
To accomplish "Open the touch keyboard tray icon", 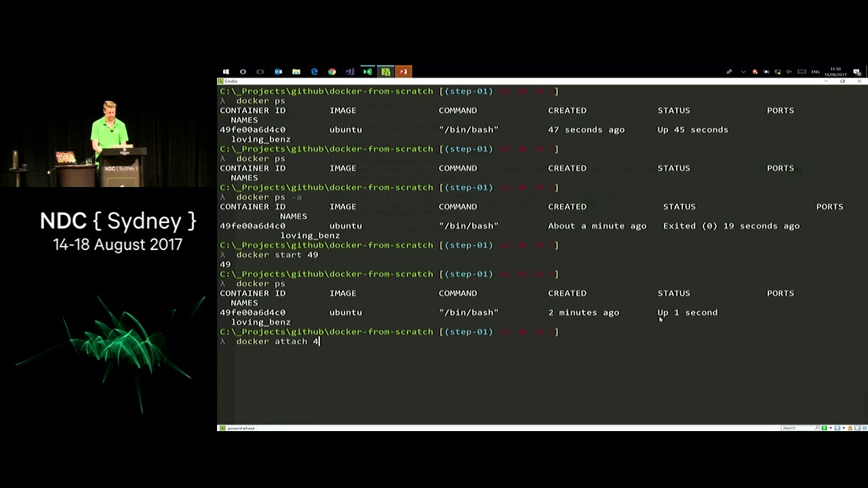I will click(x=802, y=71).
